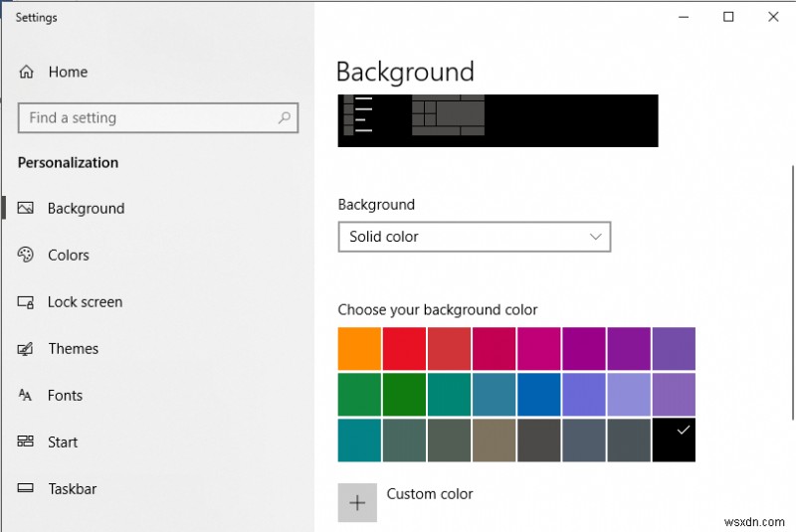Minimize the Settings window
Viewport: 796px width, 532px height.
point(684,17)
